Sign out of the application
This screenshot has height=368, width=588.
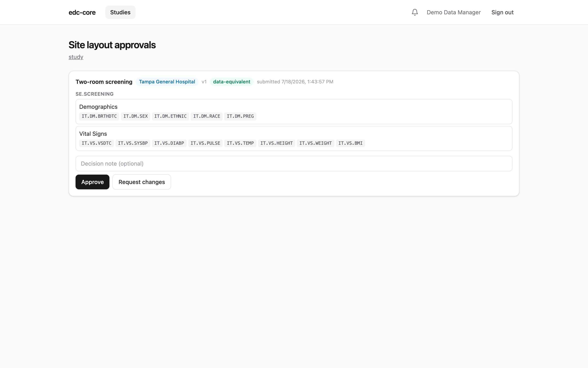(502, 12)
